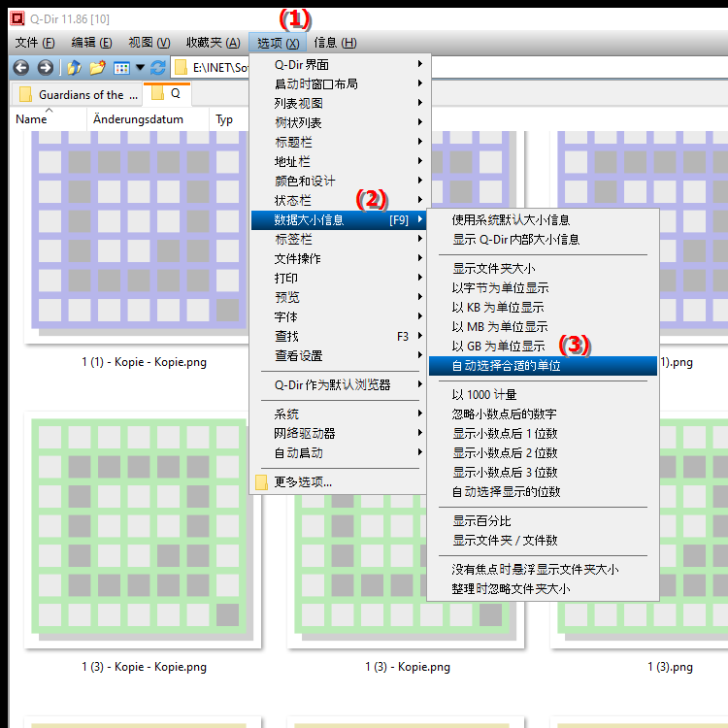
Task: Open view dropdown arrow next to grid icon
Action: click(x=140, y=68)
